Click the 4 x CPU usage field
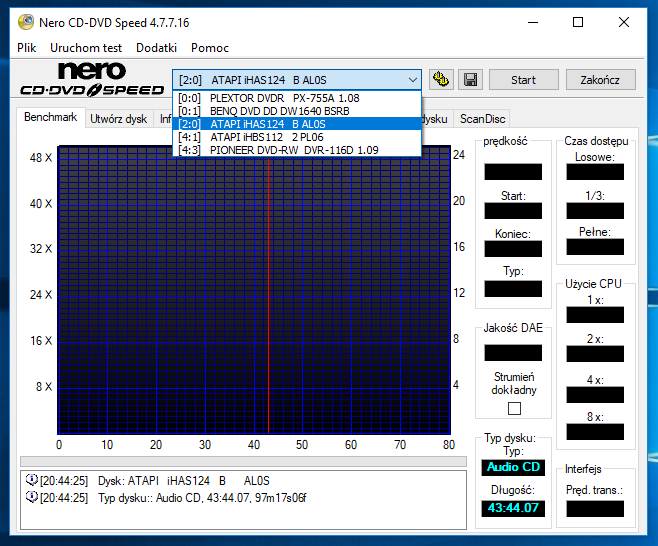Viewport: 658px width, 546px height. point(595,395)
